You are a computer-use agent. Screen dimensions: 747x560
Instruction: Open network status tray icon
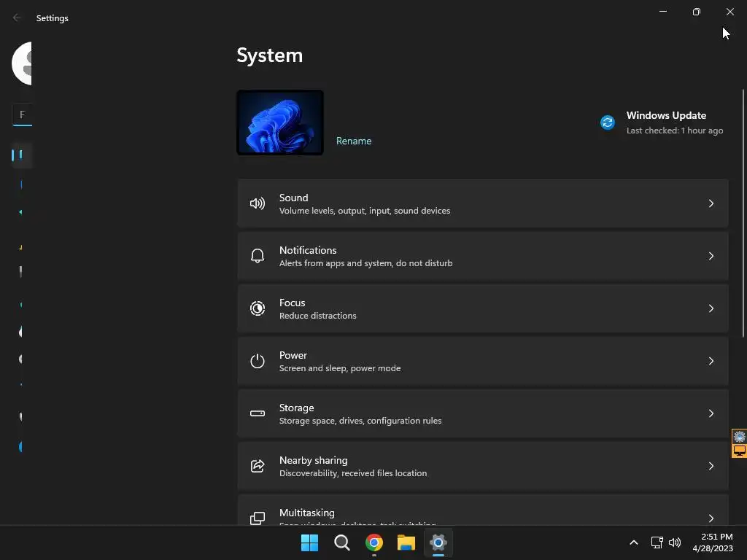tap(657, 542)
